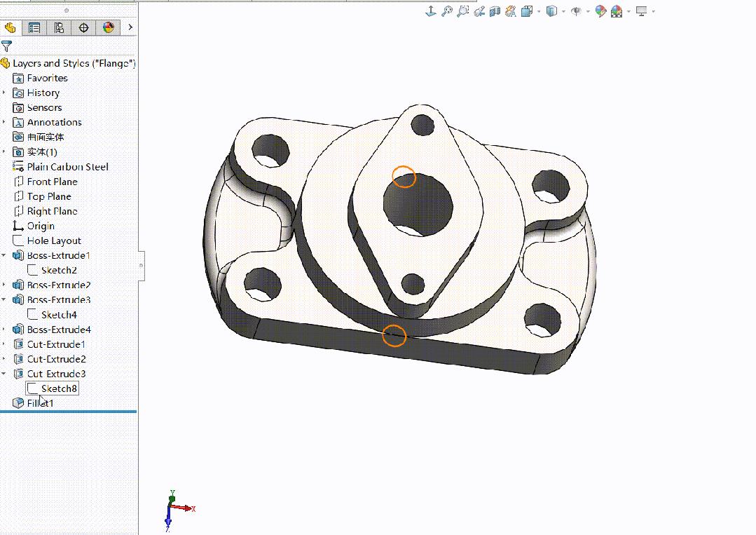The image size is (756, 535).
Task: Click the Boss-Extrude1 feature icon
Action: pyautogui.click(x=18, y=256)
